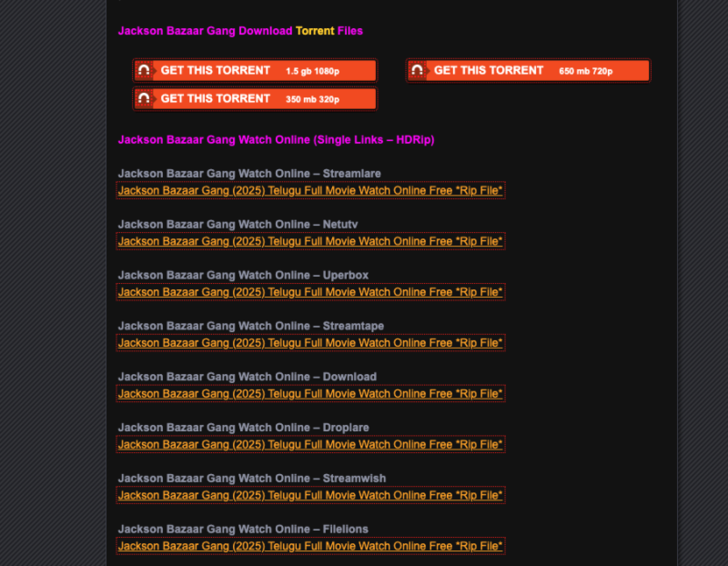Click 'Jackson Bazaar Gang Watch Online – Netutv' text
This screenshot has width=728, height=566.
tap(238, 224)
